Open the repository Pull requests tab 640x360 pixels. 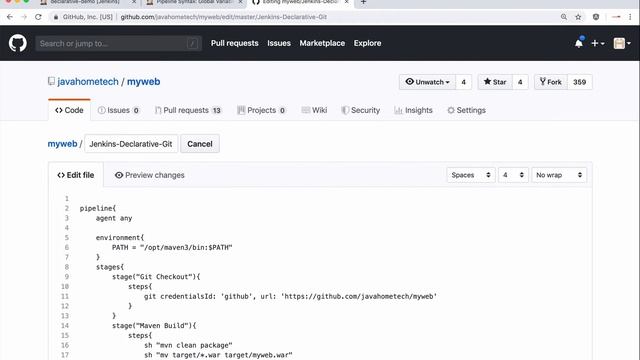188,110
